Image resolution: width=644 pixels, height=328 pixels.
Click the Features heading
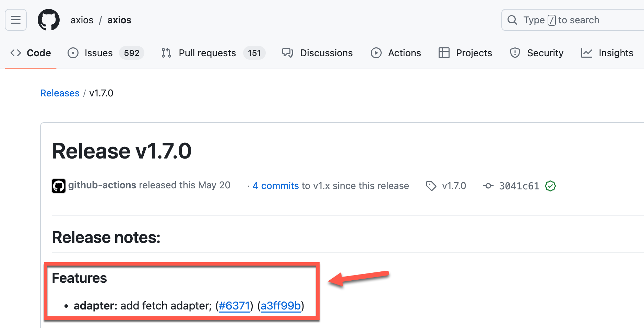pyautogui.click(x=80, y=278)
